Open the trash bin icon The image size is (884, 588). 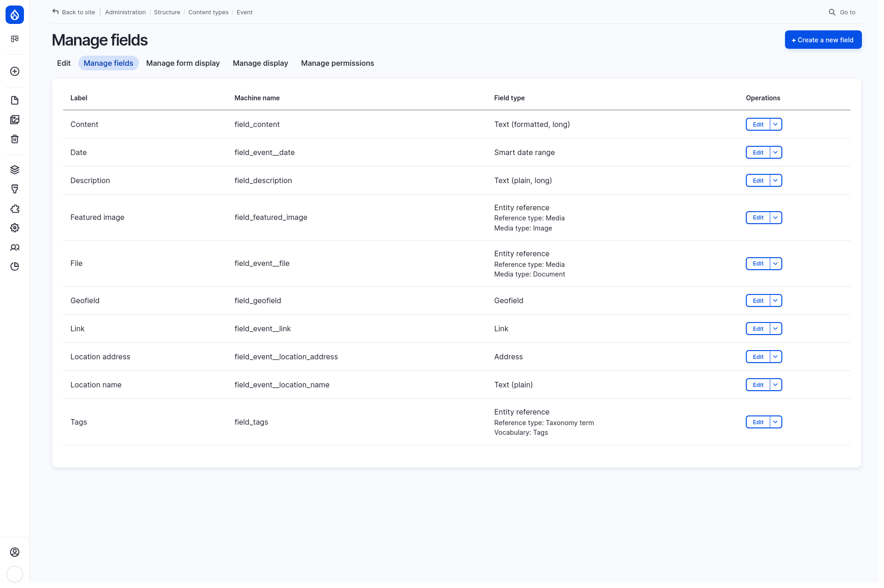[14, 139]
